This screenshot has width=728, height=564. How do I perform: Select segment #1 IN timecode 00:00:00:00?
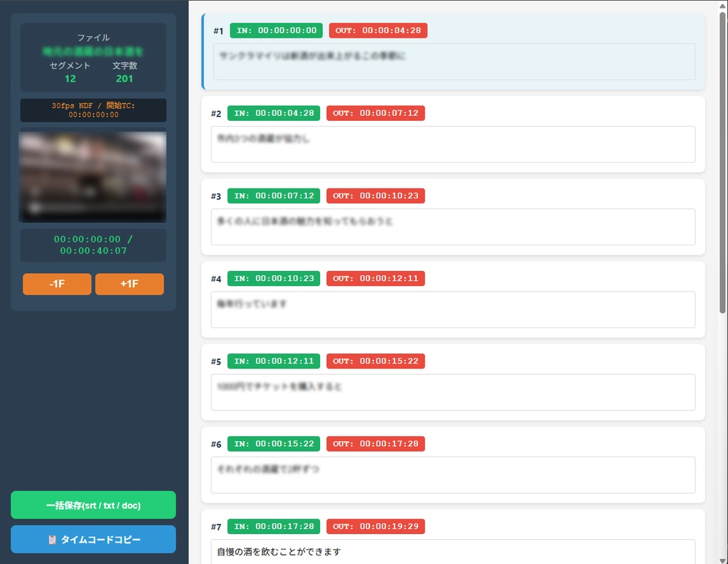tap(277, 31)
